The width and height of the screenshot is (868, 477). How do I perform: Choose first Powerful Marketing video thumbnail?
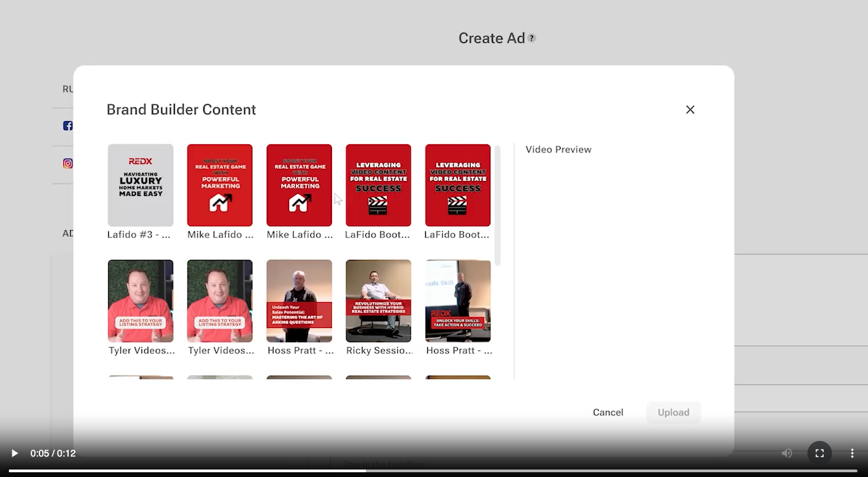point(220,185)
